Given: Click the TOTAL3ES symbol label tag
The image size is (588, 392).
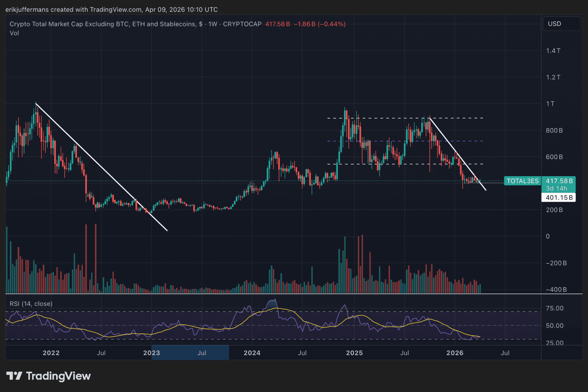Looking at the screenshot, I should (522, 181).
